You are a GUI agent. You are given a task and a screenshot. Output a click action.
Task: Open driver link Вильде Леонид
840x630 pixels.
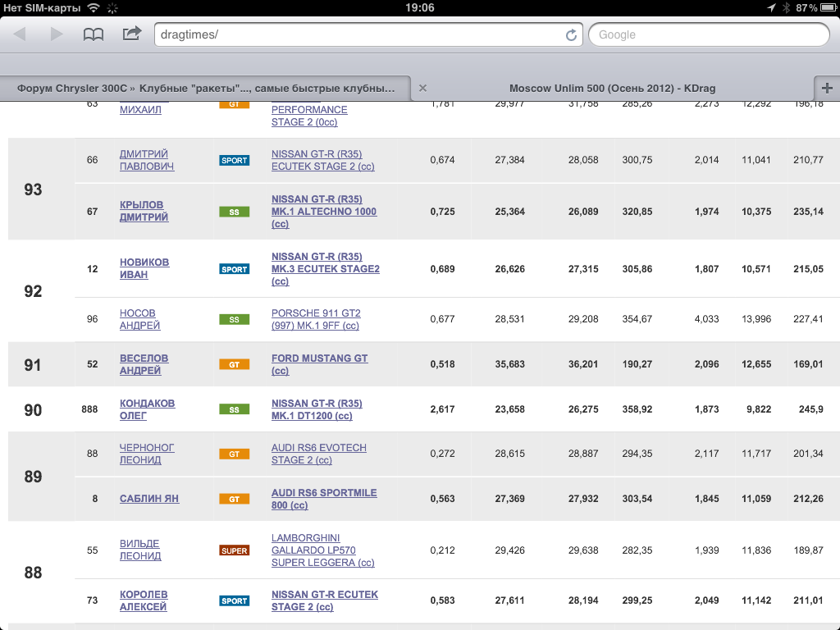pos(140,550)
